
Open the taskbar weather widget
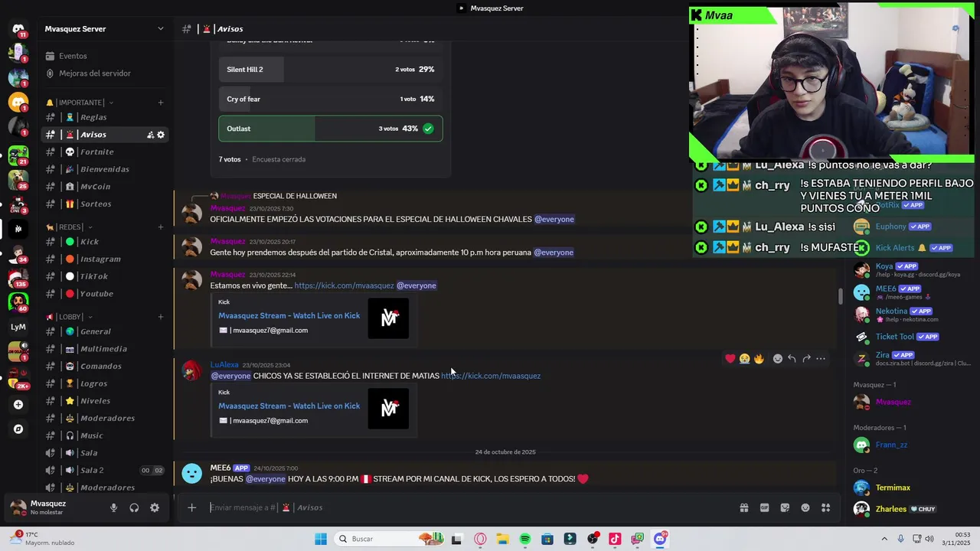[42, 539]
